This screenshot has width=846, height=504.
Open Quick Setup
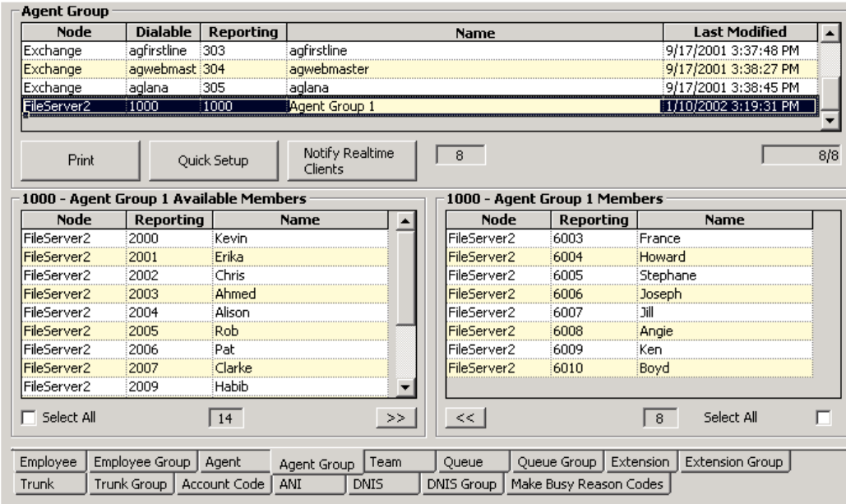[x=213, y=160]
